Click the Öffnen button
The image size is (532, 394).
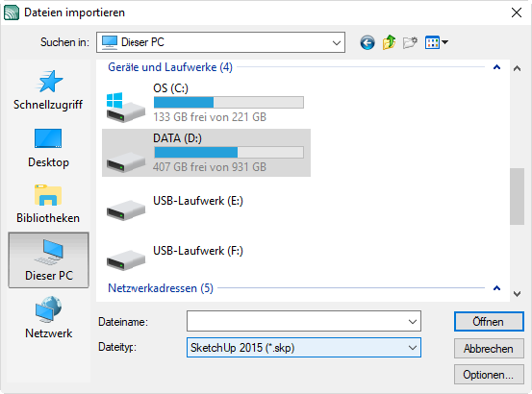click(489, 322)
